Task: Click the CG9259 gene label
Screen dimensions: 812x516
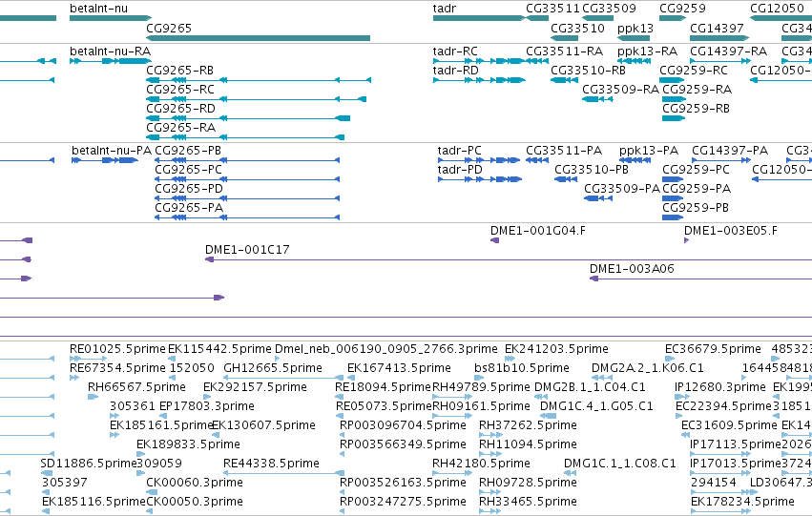Action: (682, 9)
